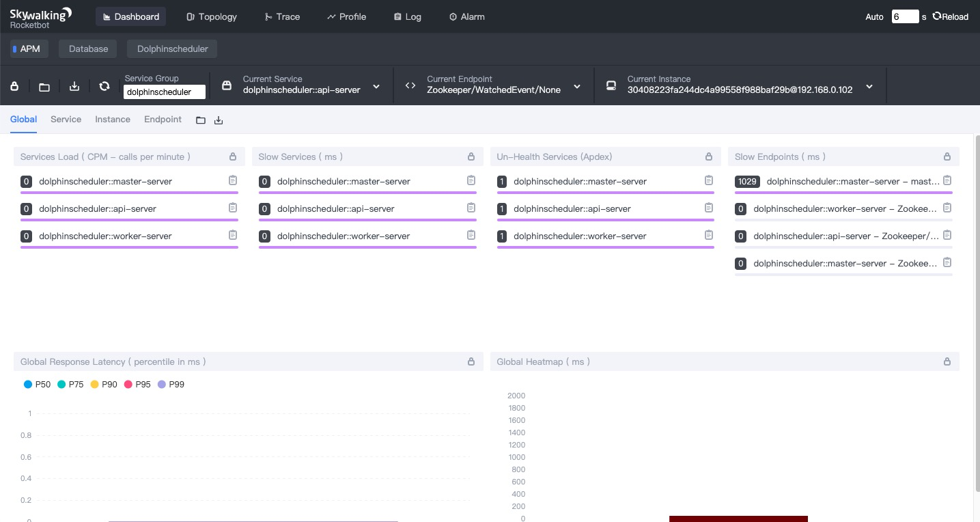Toggle lock on Slow Services panel
The width and height of the screenshot is (980, 522).
[471, 156]
